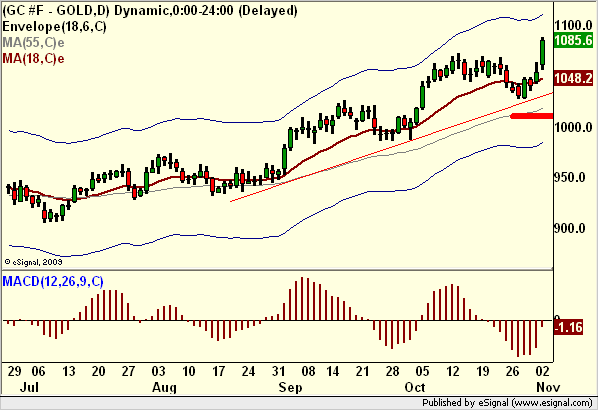Click the Nov month label on the time axis
Image resolution: width=598 pixels, height=410 pixels.
548,387
